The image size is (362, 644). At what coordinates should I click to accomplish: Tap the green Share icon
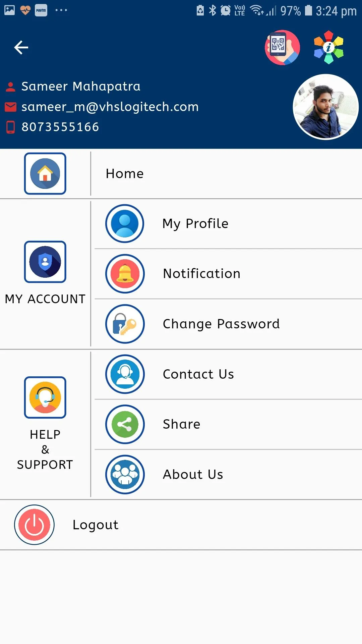pos(125,424)
